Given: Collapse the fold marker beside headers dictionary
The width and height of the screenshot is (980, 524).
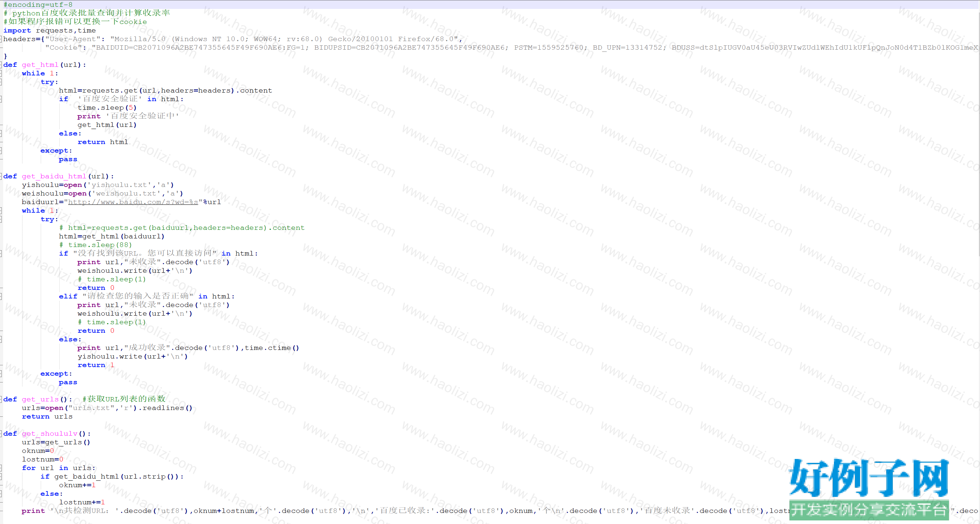Looking at the screenshot, I should [1, 39].
